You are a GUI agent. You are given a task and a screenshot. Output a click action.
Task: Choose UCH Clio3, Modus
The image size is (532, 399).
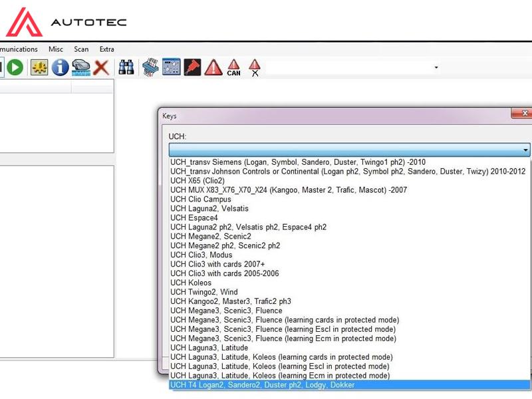click(x=350, y=255)
